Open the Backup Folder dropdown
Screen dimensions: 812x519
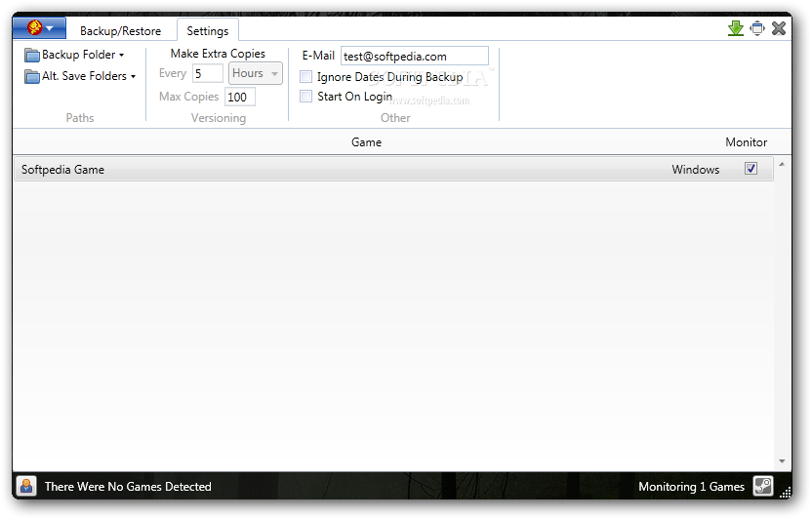pos(74,55)
